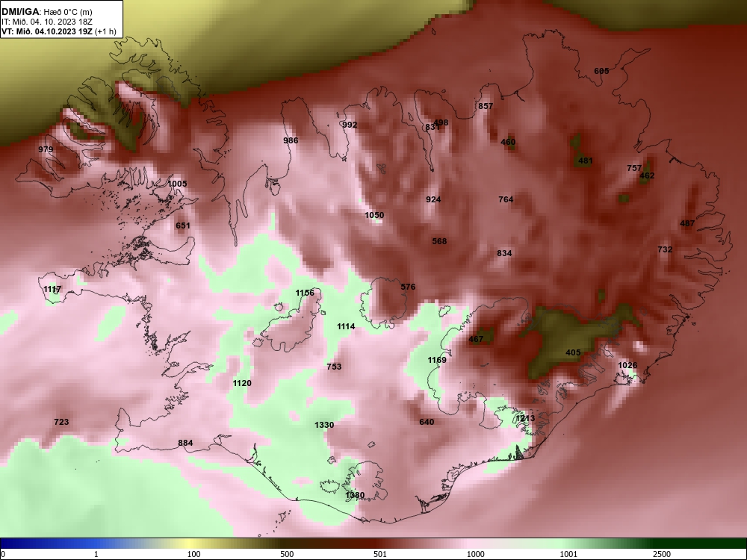Click the map value 1120

pyautogui.click(x=242, y=383)
